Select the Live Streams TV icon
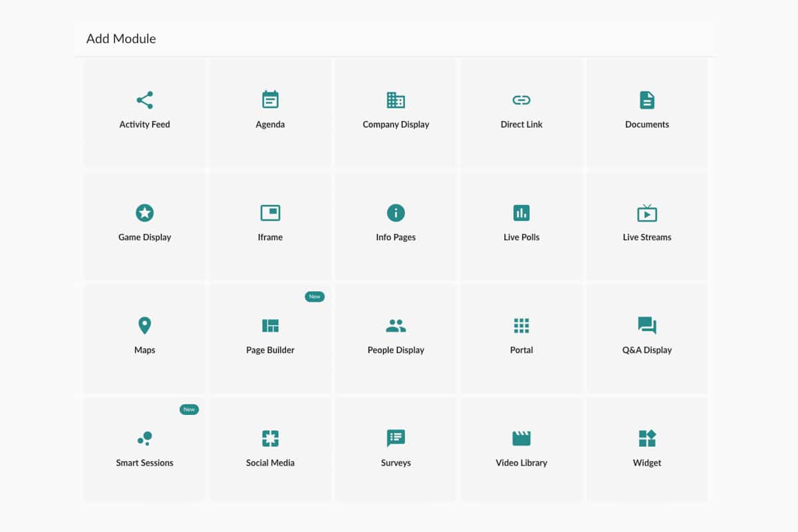Screen dimensions: 798x532 647,213
